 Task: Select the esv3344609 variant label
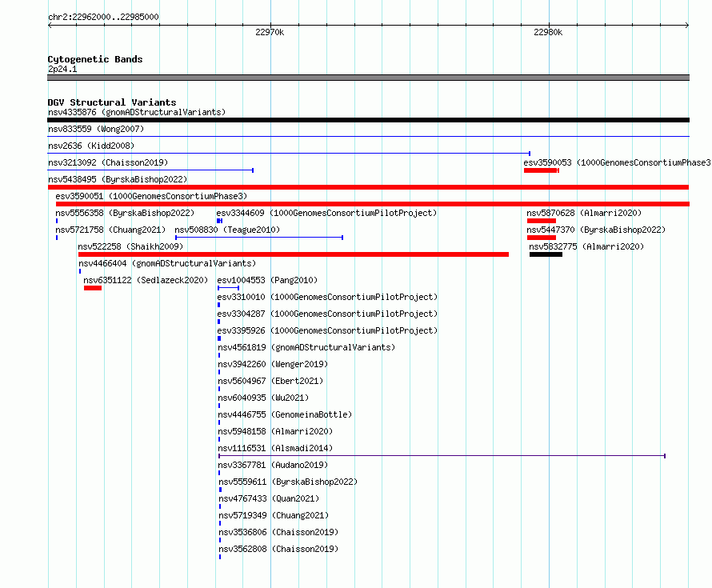[326, 213]
